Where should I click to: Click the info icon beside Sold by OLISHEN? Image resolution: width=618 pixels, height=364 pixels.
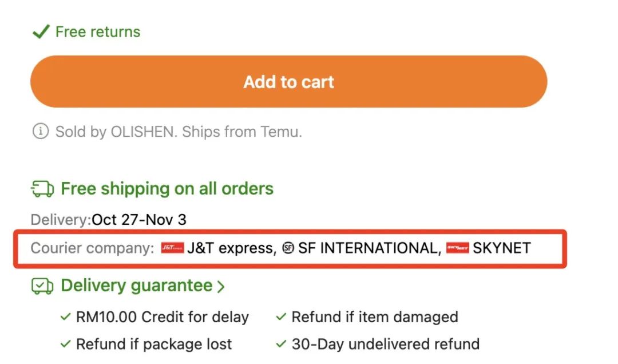pos(40,132)
